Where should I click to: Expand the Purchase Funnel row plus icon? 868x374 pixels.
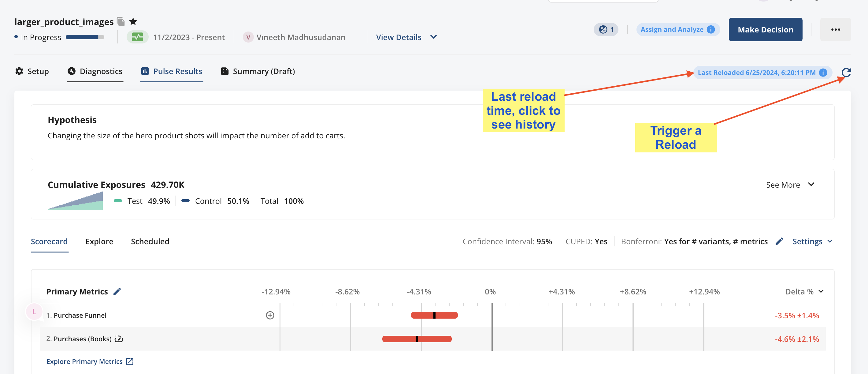[x=270, y=315]
